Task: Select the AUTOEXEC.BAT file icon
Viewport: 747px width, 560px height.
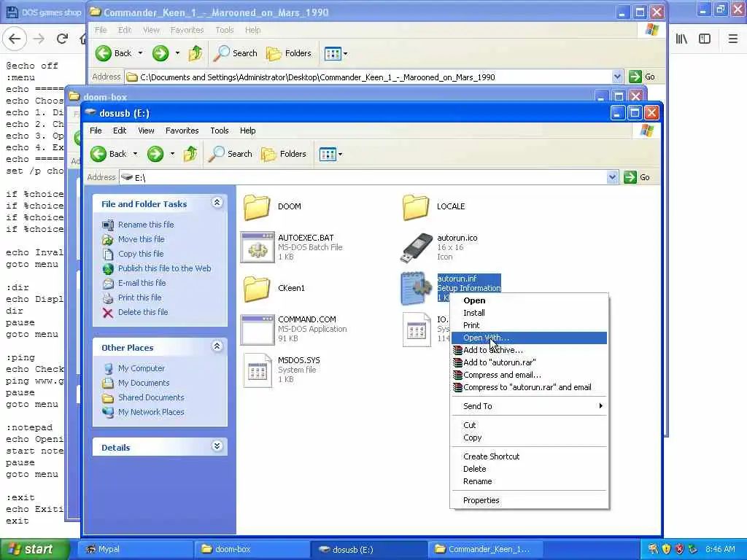Action: coord(258,248)
